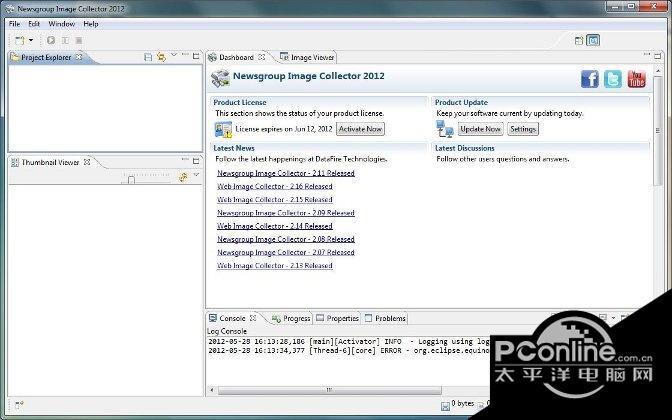Open the Edit menu
The height and width of the screenshot is (420, 672).
click(34, 24)
